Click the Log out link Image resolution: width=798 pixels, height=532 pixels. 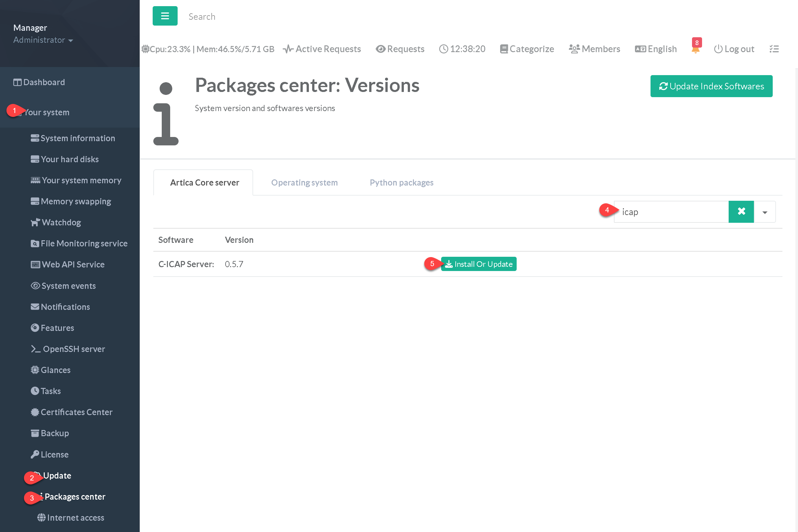[734, 49]
